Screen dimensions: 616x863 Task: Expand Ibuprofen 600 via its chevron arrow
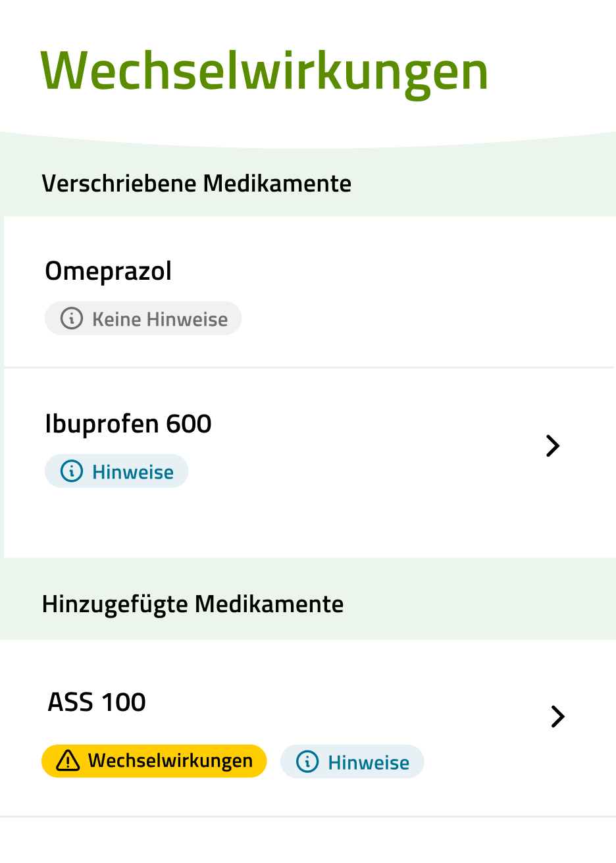pyautogui.click(x=553, y=446)
